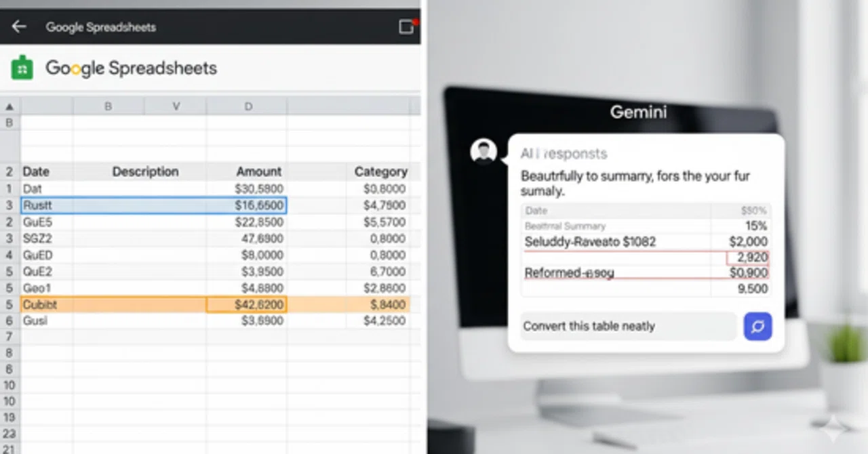Click the cell 'Geo1'
The width and height of the screenshot is (868, 454).
(47, 288)
